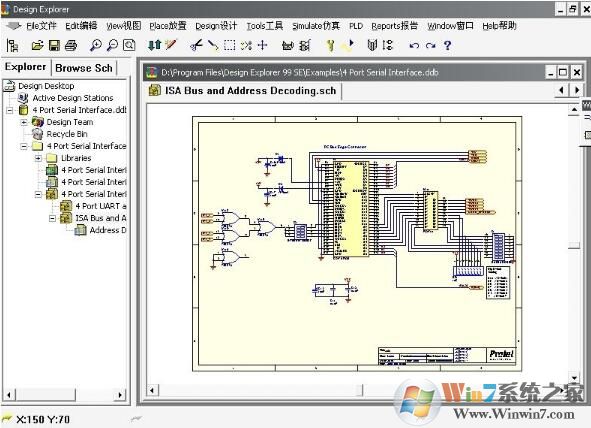
Task: Collapse the 4 Port Serial Interface folder
Action: (x=24, y=146)
